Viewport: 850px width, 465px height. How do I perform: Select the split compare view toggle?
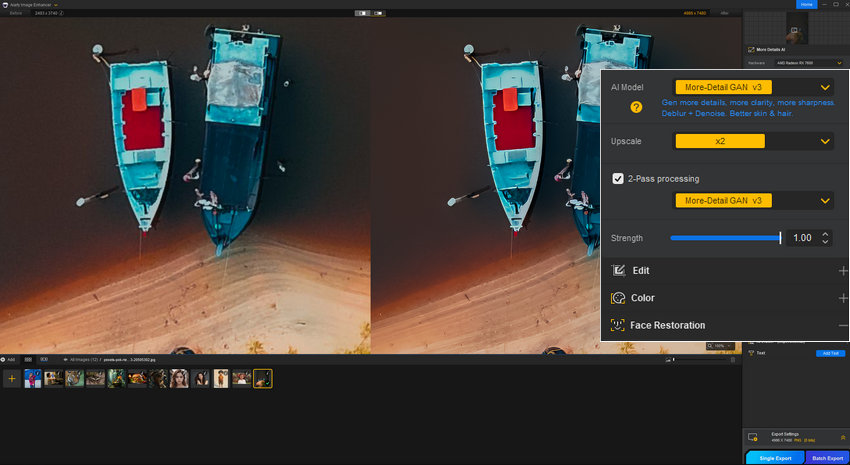click(363, 13)
